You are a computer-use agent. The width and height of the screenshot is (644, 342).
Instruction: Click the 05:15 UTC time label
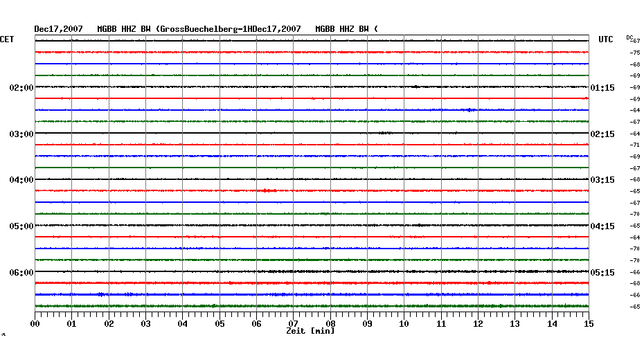tap(602, 273)
